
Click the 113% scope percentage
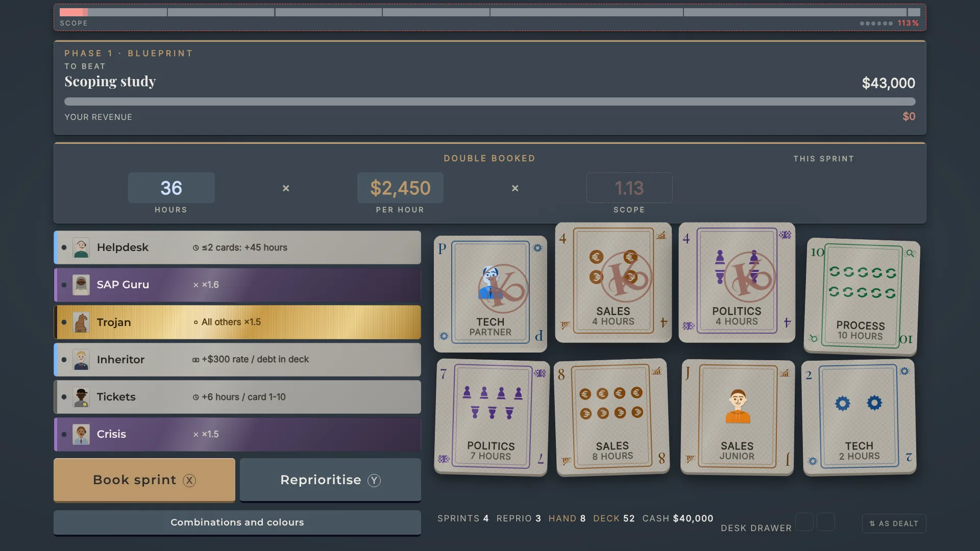tap(908, 23)
